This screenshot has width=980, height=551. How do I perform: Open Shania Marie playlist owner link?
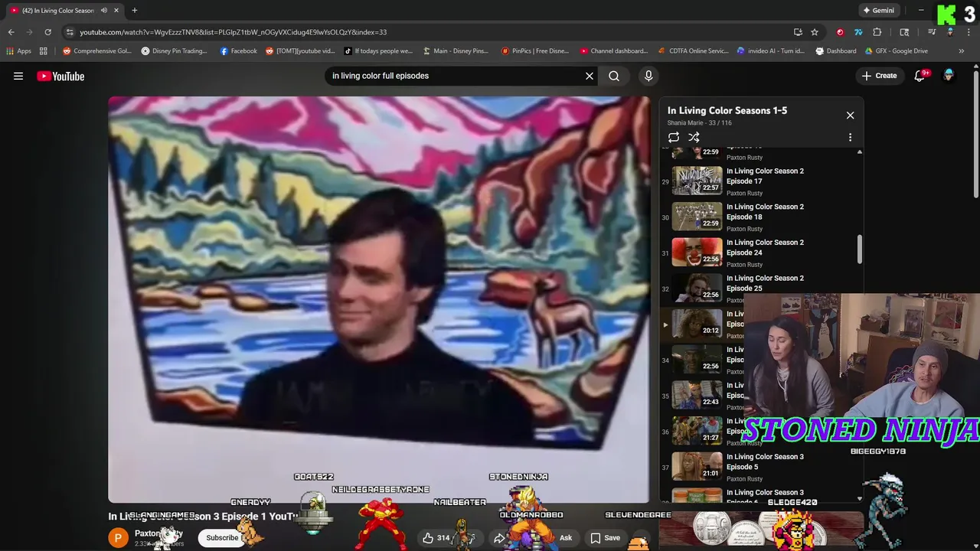tap(686, 122)
